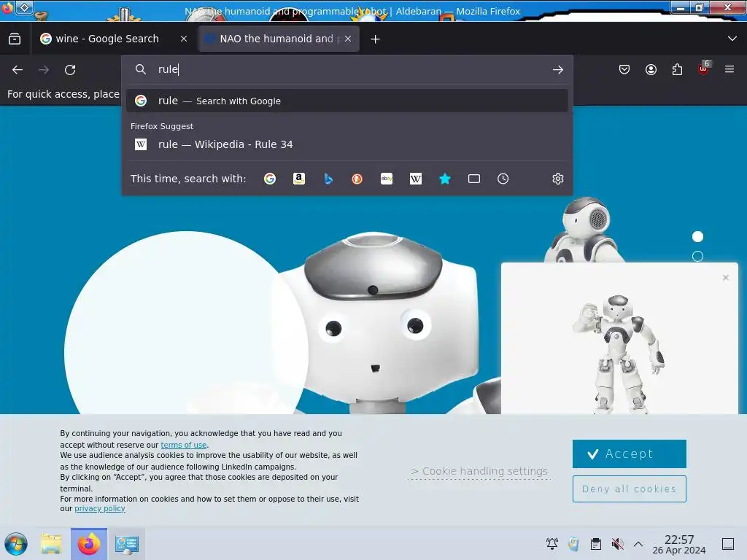The width and height of the screenshot is (747, 560).
Task: Open the terms of use link
Action: [183, 445]
